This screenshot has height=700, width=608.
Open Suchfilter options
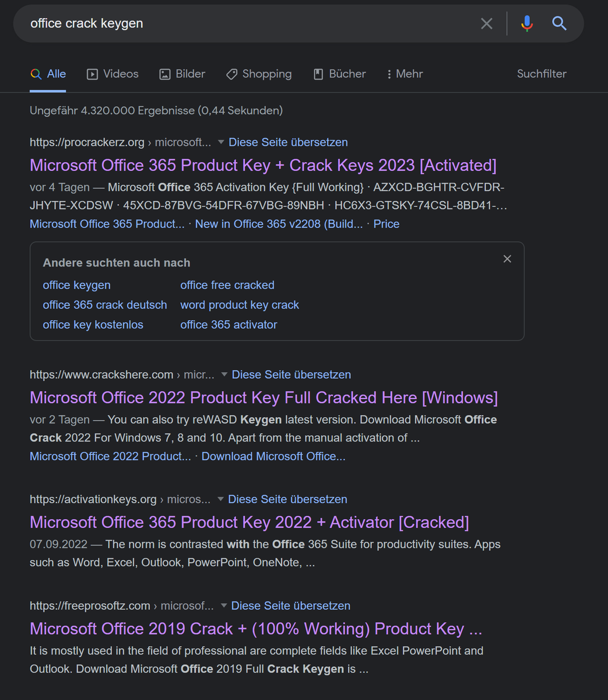[x=542, y=74]
